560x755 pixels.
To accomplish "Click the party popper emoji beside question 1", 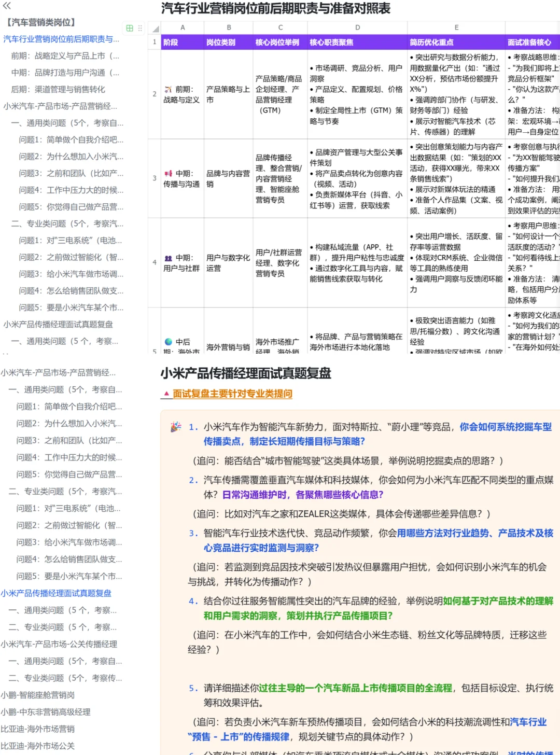I will (176, 427).
